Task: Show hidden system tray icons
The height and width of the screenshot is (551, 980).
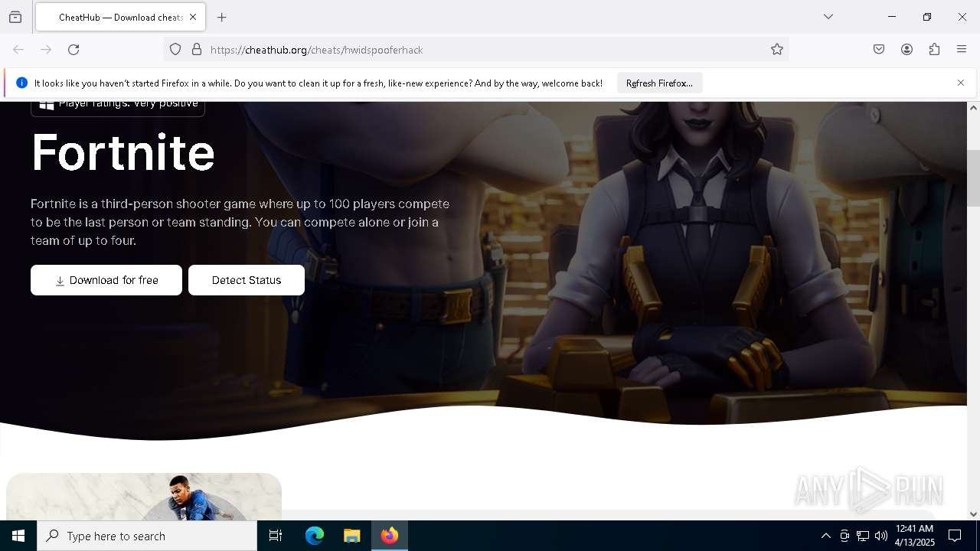Action: (x=825, y=536)
